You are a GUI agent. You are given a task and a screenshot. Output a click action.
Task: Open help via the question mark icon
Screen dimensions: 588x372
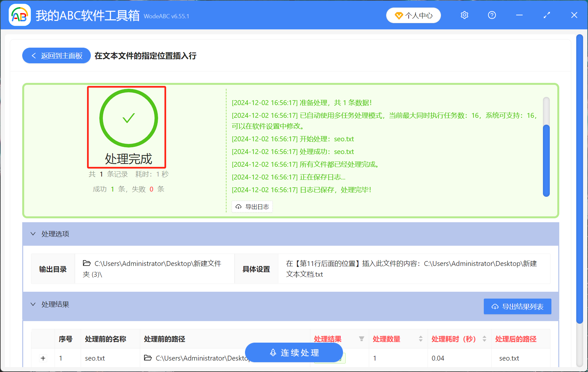pos(492,15)
